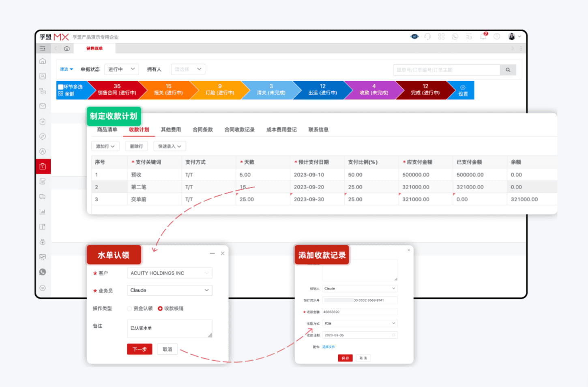Select the 收款核销 radio button
The height and width of the screenshot is (387, 588).
pos(161,308)
